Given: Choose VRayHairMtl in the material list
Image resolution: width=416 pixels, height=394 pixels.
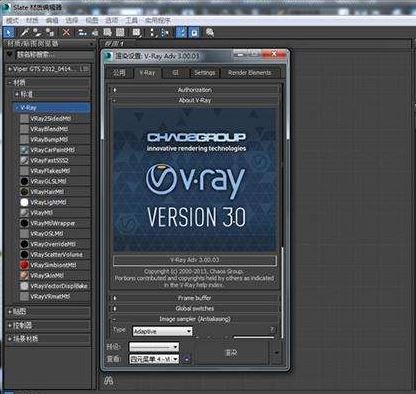Looking at the screenshot, I should (x=47, y=192).
